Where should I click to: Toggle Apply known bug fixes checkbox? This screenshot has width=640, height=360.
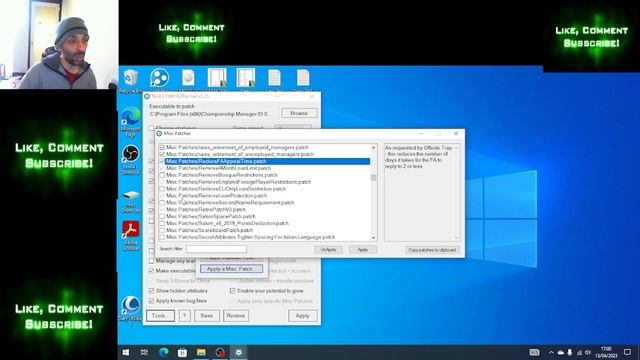[151, 301]
